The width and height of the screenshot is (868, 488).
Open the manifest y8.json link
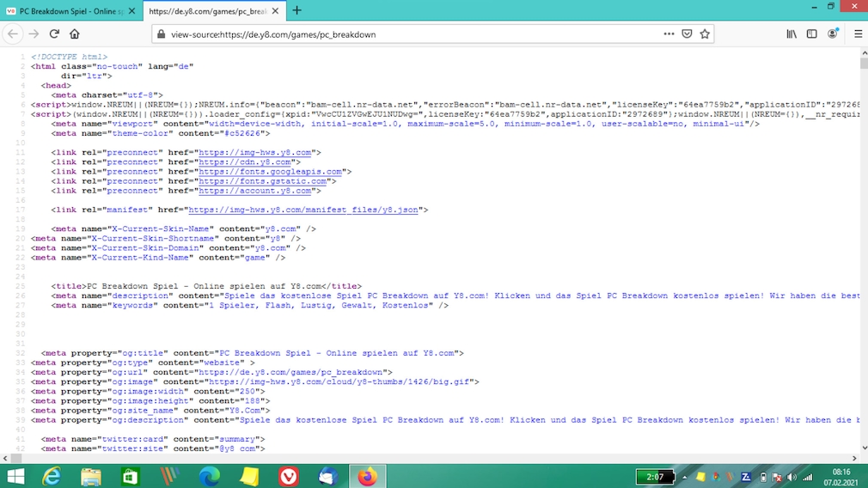coord(304,210)
